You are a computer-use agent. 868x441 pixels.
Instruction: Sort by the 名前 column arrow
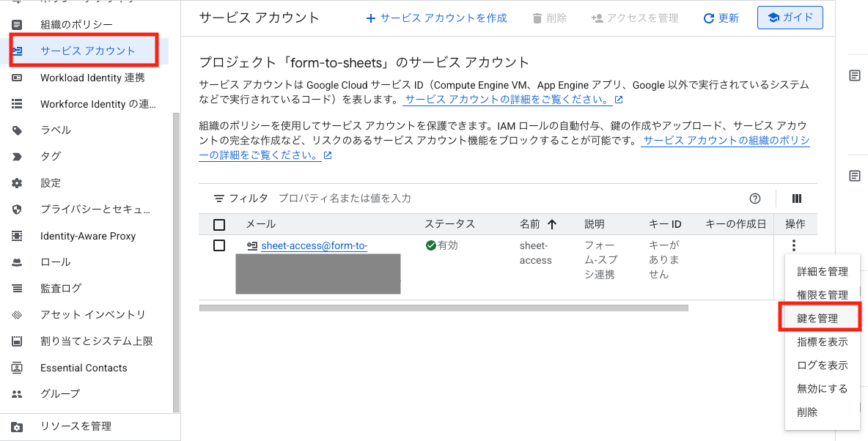tap(552, 225)
